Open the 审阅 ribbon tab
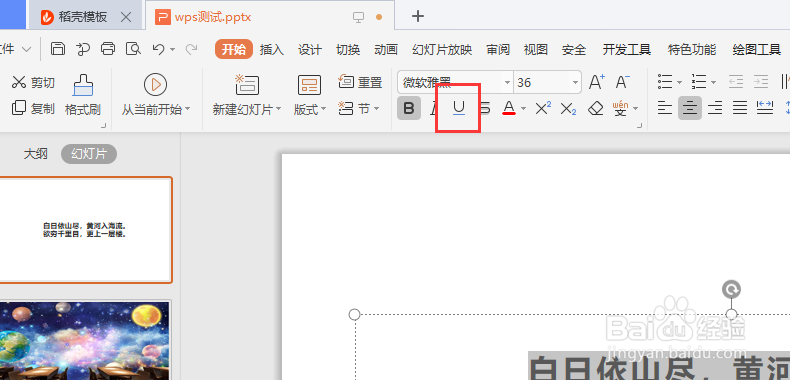The height and width of the screenshot is (380, 790). (x=498, y=49)
